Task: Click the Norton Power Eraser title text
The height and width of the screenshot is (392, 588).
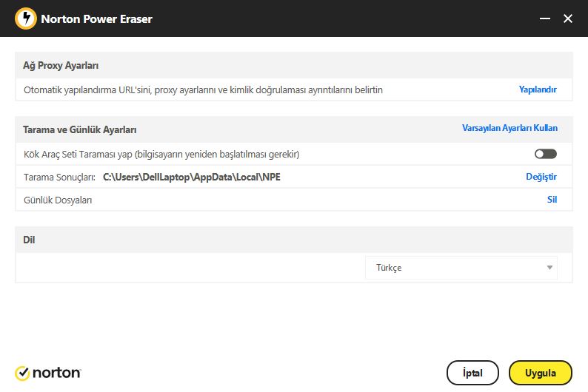Action: (x=96, y=19)
